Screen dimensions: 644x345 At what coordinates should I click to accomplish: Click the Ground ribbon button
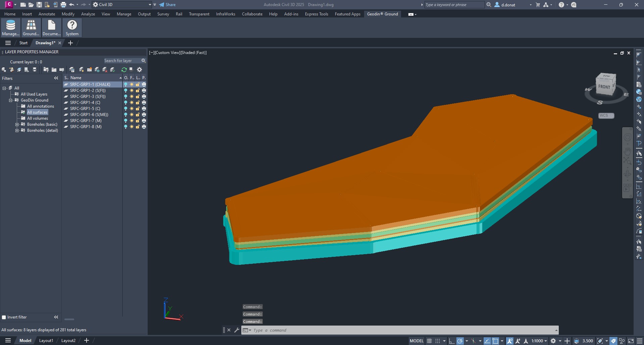point(31,27)
